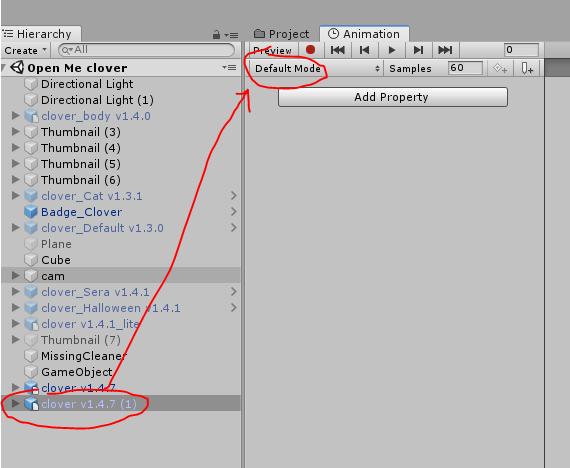Click the prefab icon of clover_body v1.4.0
The height and width of the screenshot is (468, 570).
(x=31, y=116)
